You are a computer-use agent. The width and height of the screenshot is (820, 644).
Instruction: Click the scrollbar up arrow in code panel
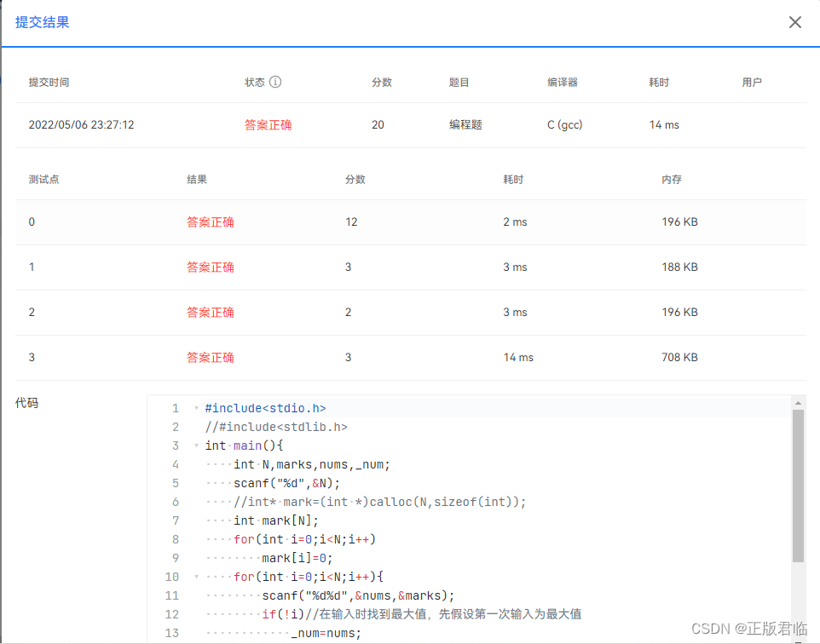[798, 402]
